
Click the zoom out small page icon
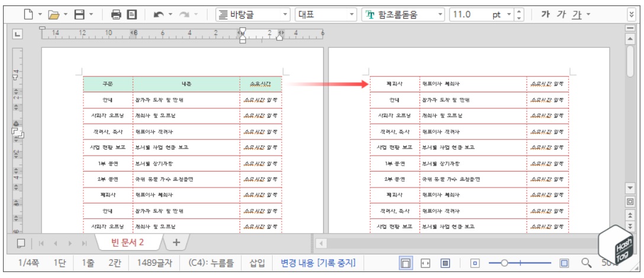pyautogui.click(x=475, y=263)
